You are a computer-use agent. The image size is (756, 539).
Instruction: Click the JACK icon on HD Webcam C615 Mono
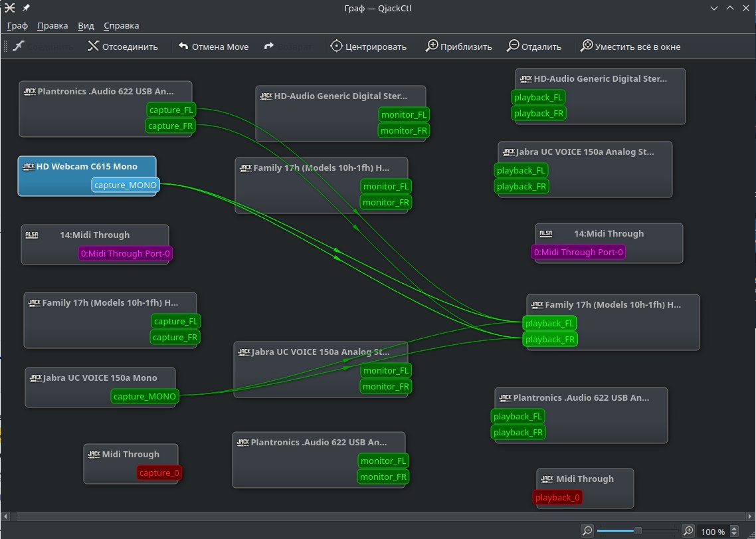coord(29,166)
